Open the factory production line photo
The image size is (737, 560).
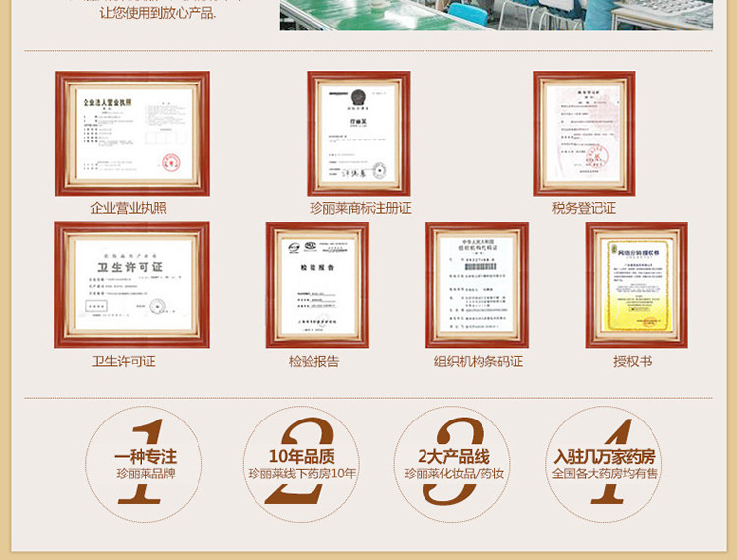[496, 15]
